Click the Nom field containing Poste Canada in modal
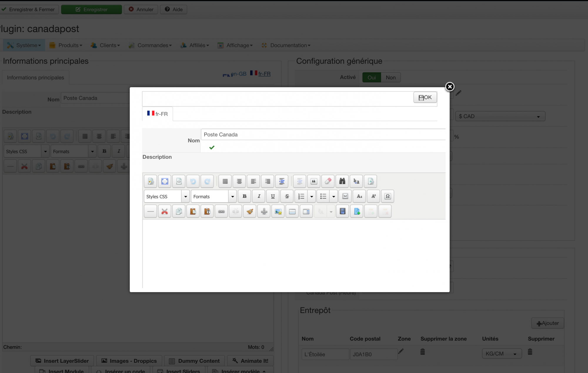The width and height of the screenshot is (588, 373). tap(323, 135)
